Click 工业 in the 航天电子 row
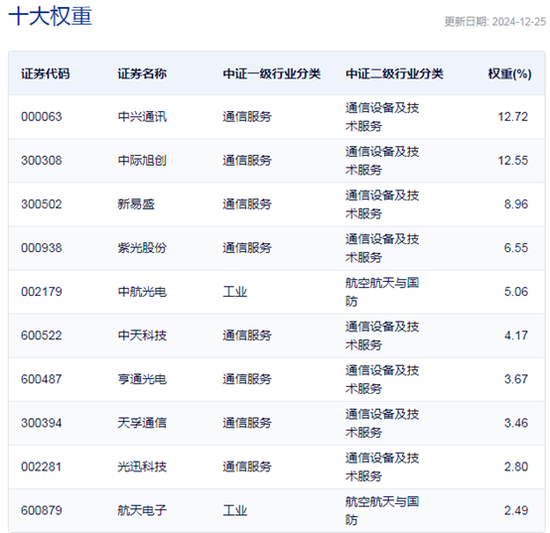 coord(235,511)
